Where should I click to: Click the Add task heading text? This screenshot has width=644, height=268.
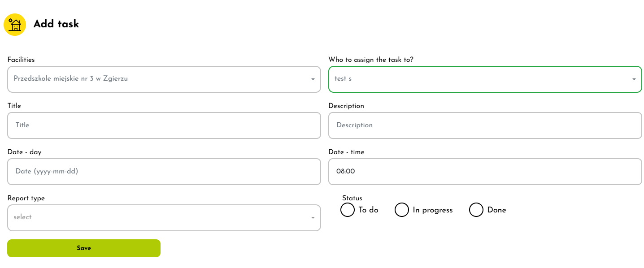pos(56,24)
